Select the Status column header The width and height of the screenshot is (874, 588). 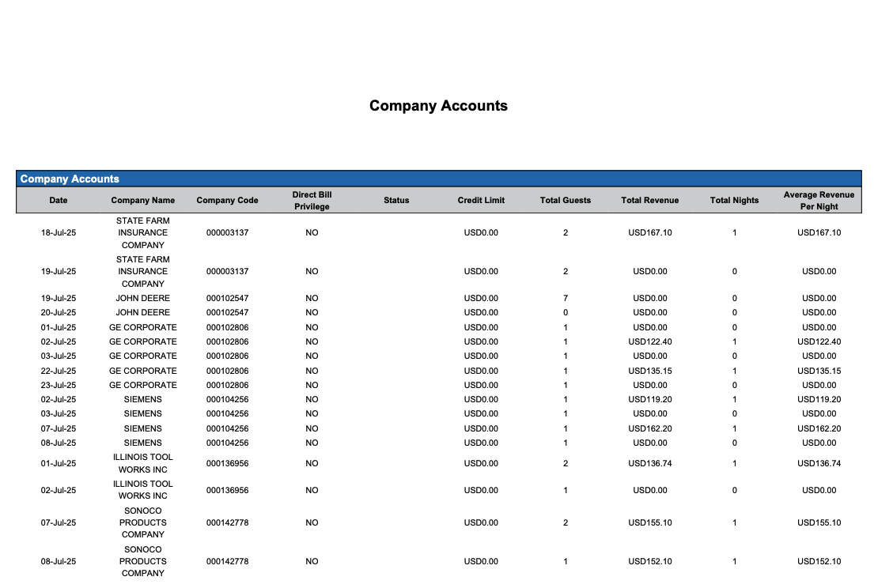[x=396, y=201]
